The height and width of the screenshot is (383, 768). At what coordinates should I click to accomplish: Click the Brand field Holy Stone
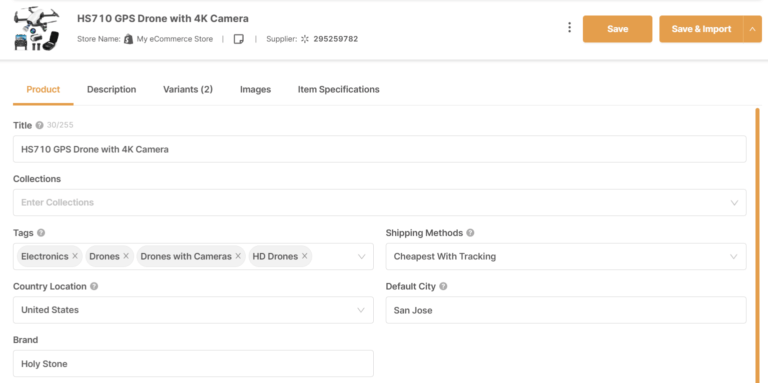click(x=193, y=363)
